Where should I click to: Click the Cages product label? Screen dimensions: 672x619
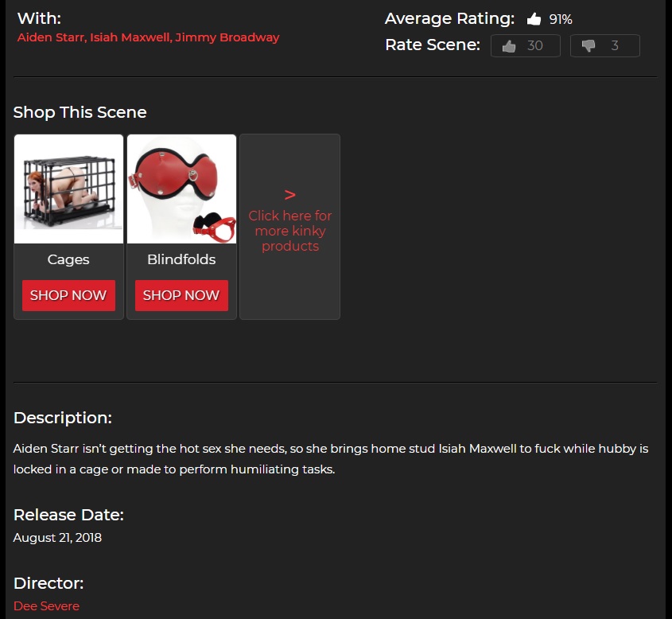click(x=68, y=259)
